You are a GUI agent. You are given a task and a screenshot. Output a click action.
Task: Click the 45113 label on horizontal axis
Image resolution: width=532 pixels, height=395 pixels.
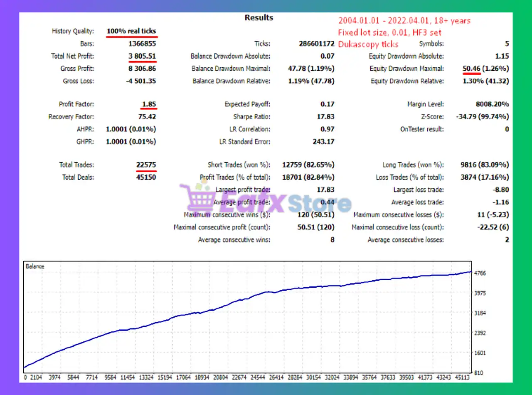click(x=463, y=378)
